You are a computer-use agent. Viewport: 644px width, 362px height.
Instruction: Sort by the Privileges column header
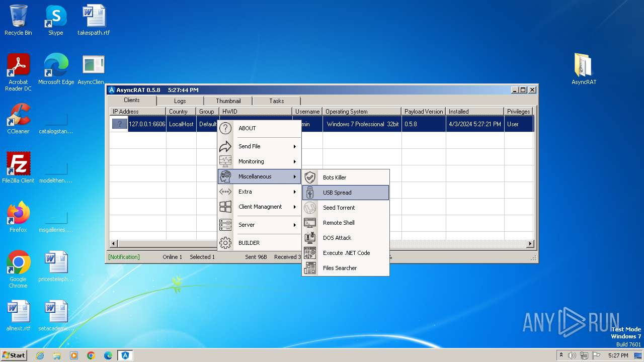point(519,112)
